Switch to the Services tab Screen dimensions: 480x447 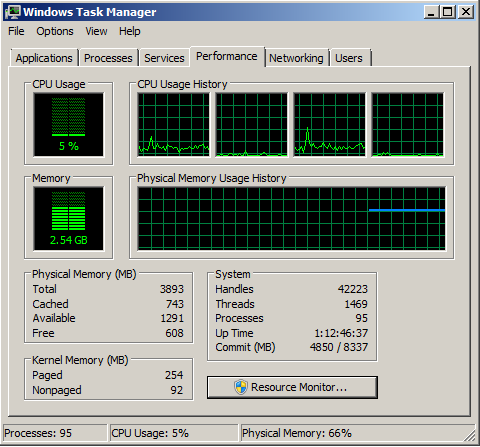164,58
